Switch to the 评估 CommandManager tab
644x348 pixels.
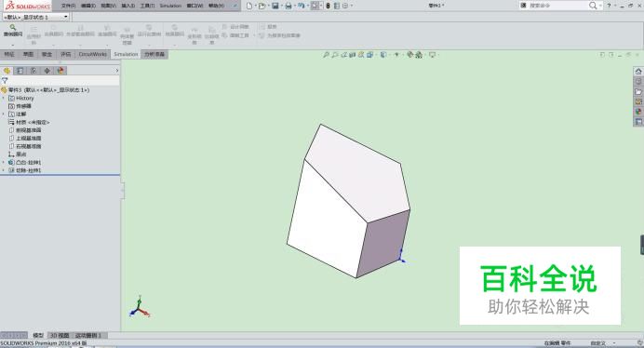click(66, 54)
